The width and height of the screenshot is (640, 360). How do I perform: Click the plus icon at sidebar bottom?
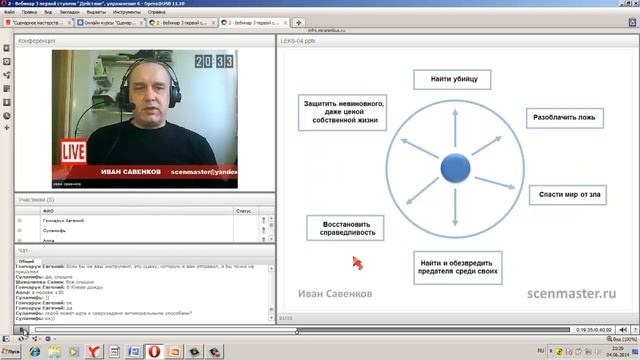pyautogui.click(x=7, y=128)
